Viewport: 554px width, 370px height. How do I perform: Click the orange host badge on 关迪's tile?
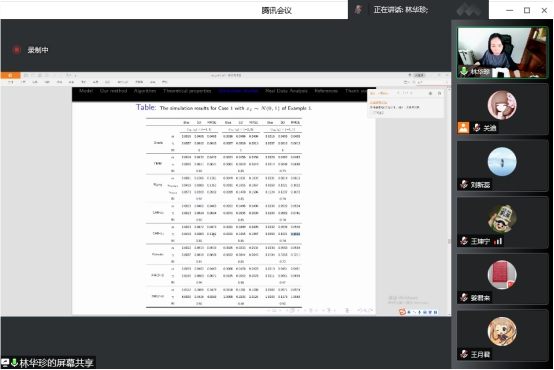[x=464, y=128]
